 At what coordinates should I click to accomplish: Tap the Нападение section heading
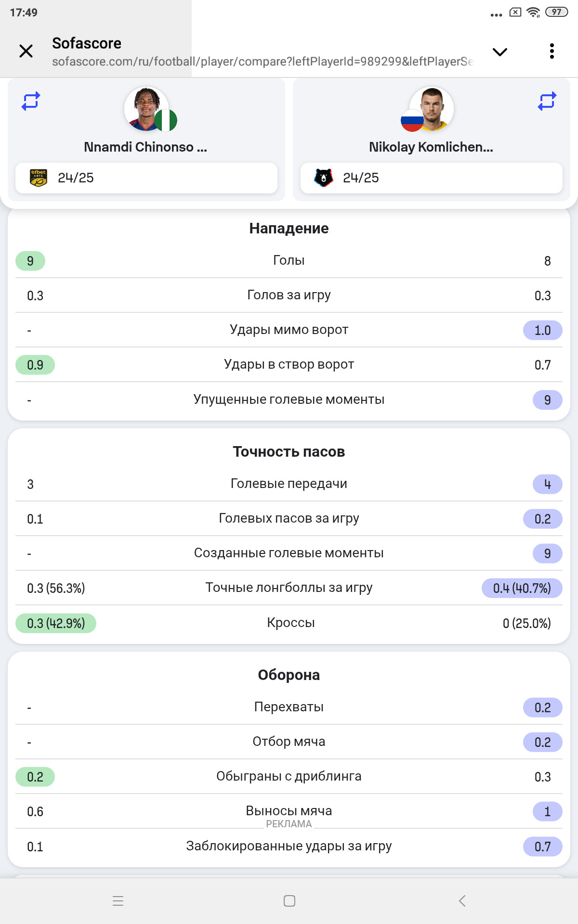[289, 228]
